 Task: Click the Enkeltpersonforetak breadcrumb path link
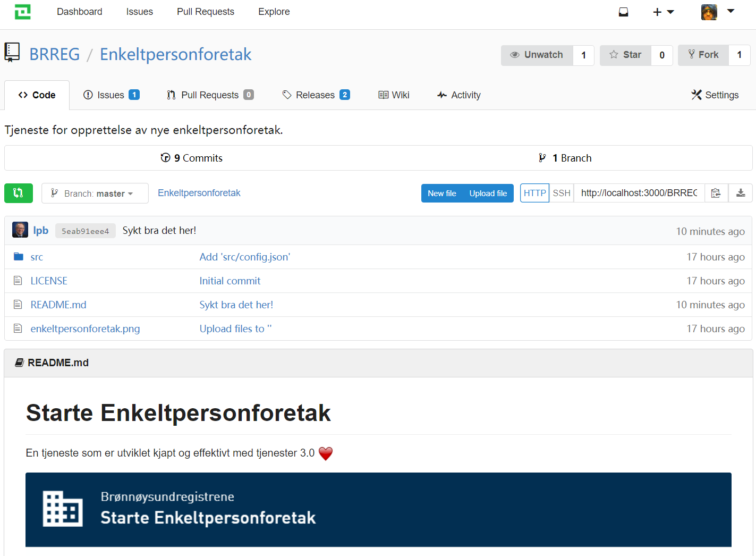click(x=199, y=193)
